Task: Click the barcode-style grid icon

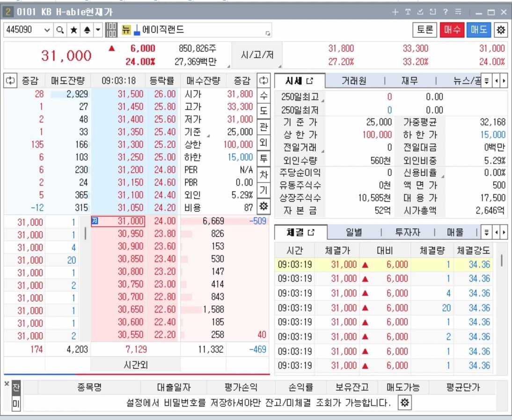Action: pos(111,30)
